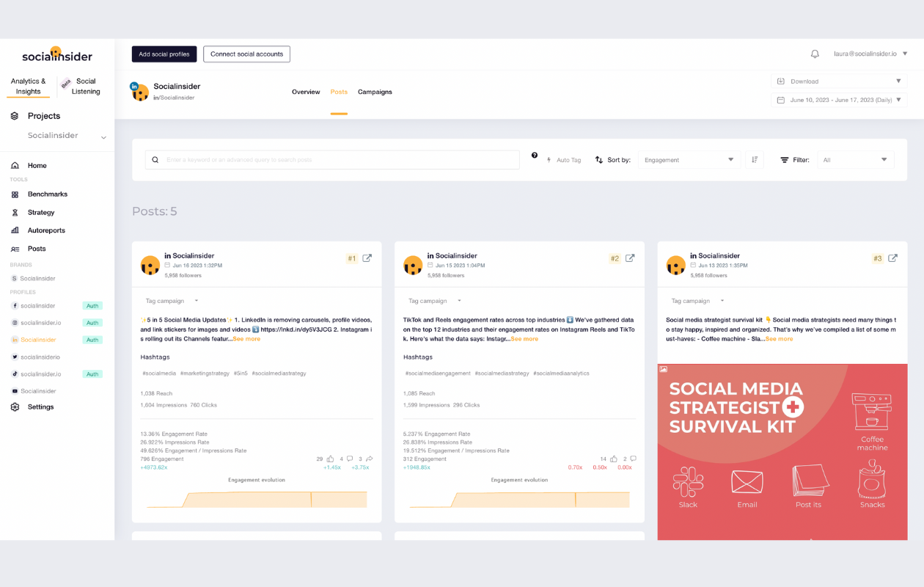Click the like icon on post #2
Screen dimensions: 924x587
coord(613,459)
